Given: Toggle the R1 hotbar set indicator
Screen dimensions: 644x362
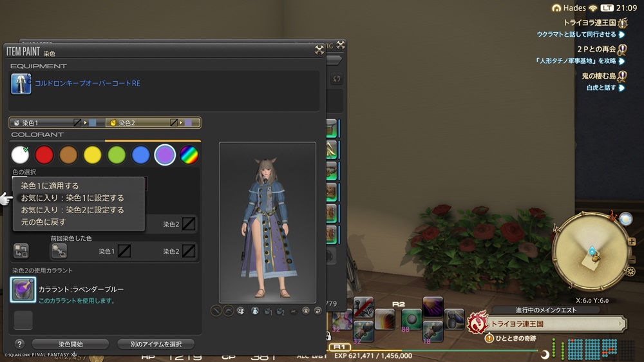Looking at the screenshot, I should tap(339, 347).
